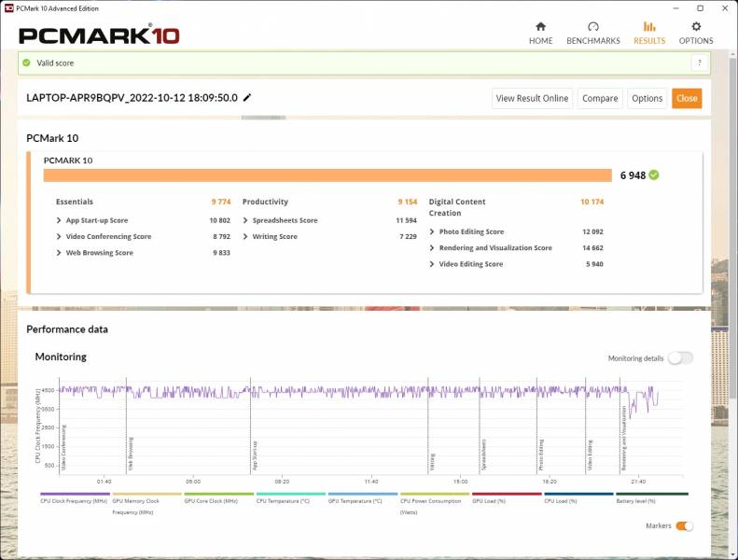Toggle CPU Temperature legend swatch

click(291, 494)
